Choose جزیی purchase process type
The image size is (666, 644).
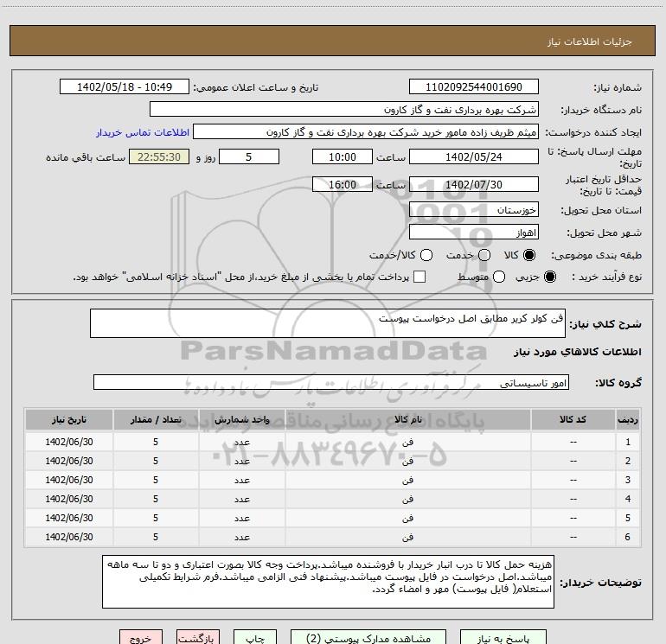click(x=549, y=277)
